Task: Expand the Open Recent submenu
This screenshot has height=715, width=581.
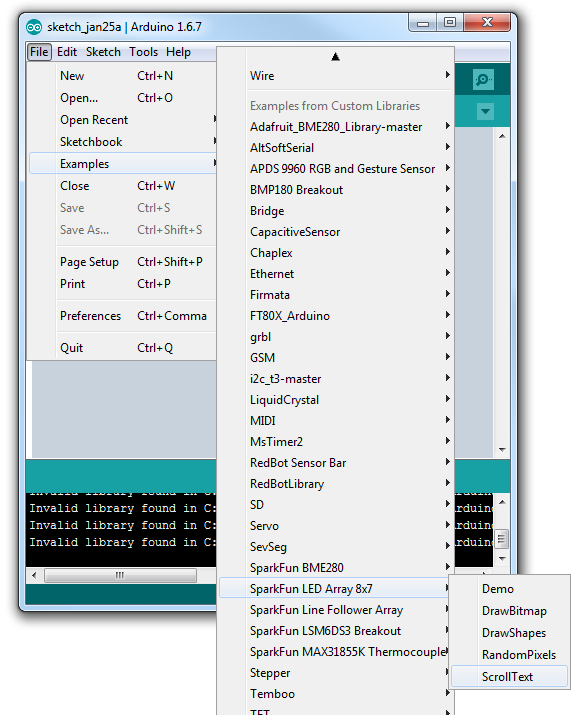Action: pos(123,119)
